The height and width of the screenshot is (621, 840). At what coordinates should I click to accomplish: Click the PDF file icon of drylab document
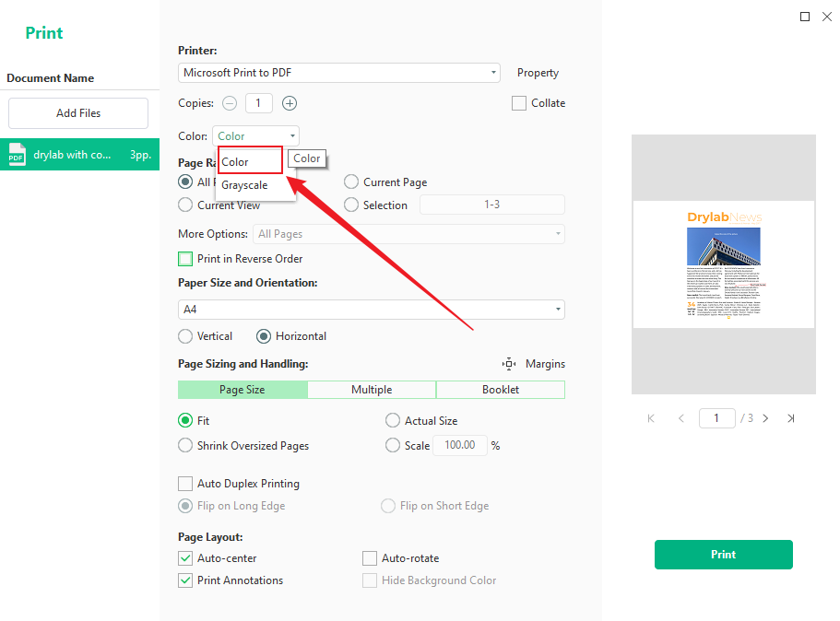16,154
